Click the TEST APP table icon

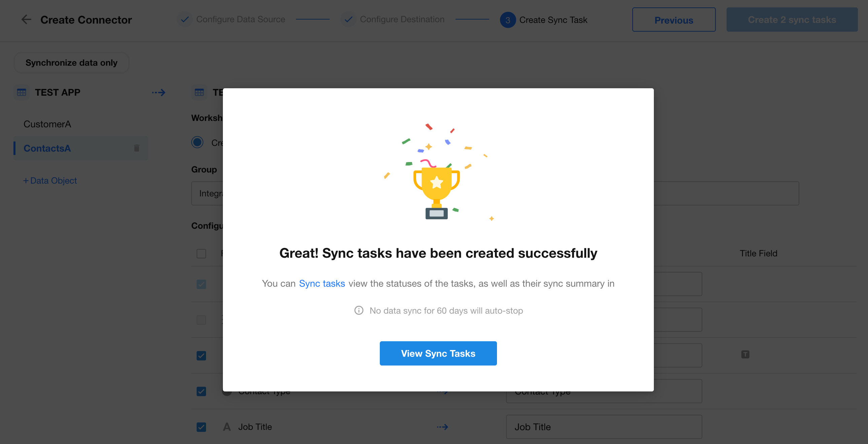(22, 92)
